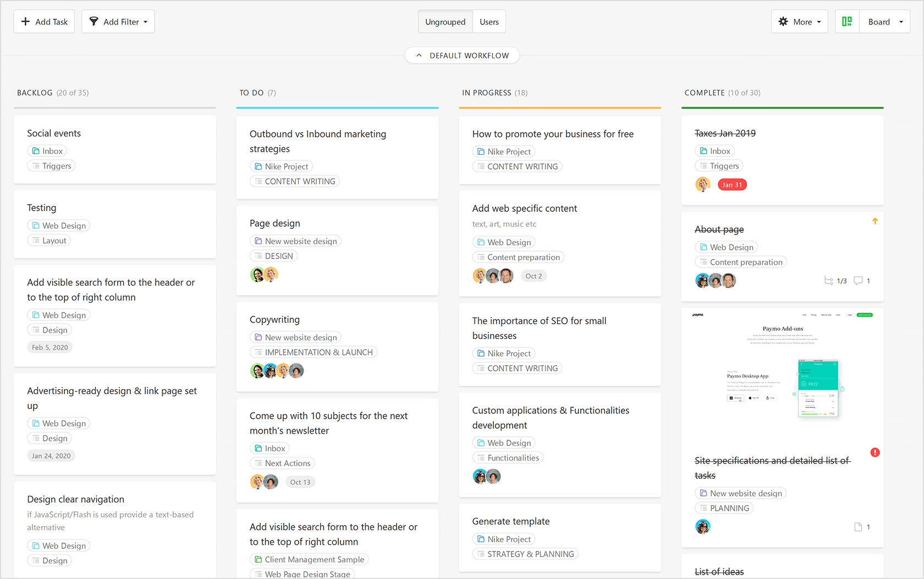Switch to the Users tab
The width and height of the screenshot is (924, 579).
click(488, 21)
